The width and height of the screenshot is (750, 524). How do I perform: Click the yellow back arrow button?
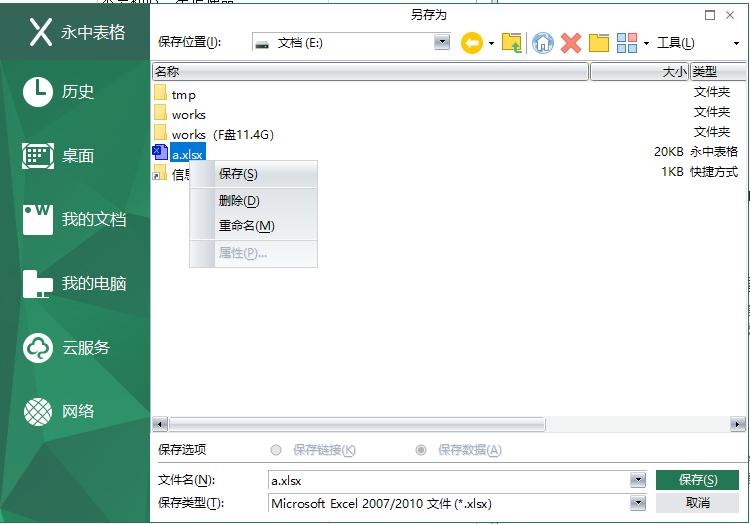(472, 43)
